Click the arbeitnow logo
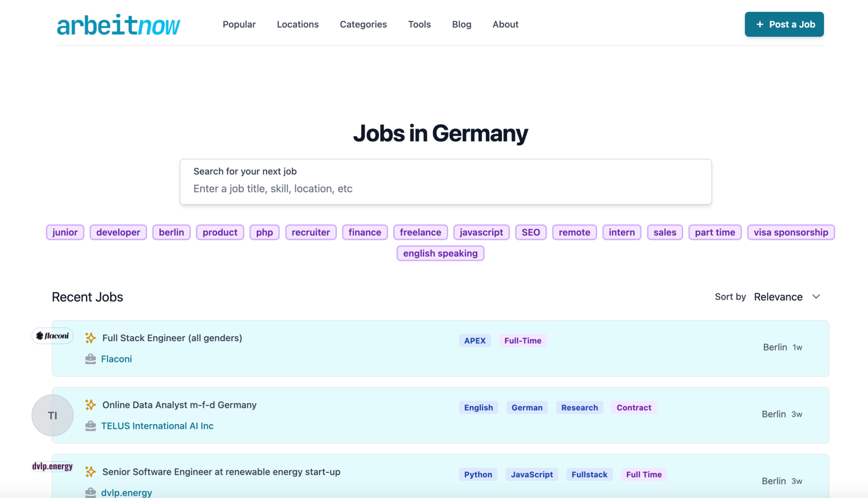868x498 pixels. pos(118,24)
